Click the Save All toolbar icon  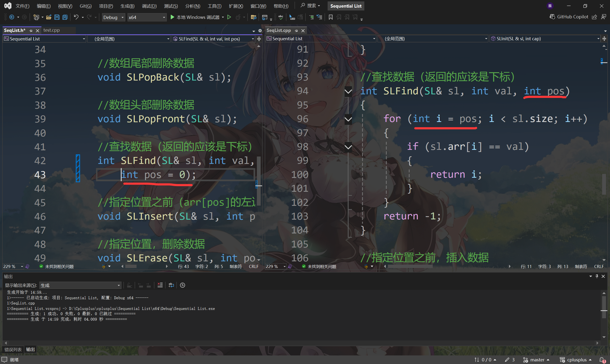(x=65, y=17)
